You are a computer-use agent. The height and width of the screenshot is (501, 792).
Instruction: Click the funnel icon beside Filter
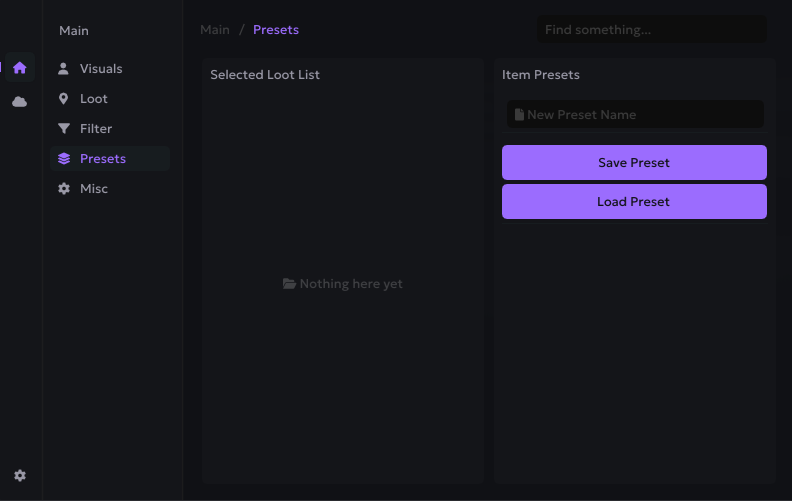pyautogui.click(x=64, y=129)
